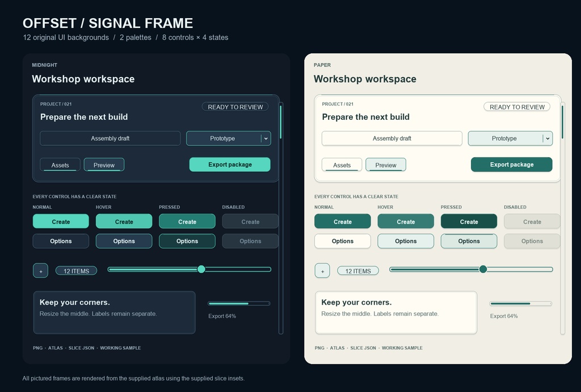Click Assembly draft field in Midnight panel
581x392 pixels.
pos(110,138)
